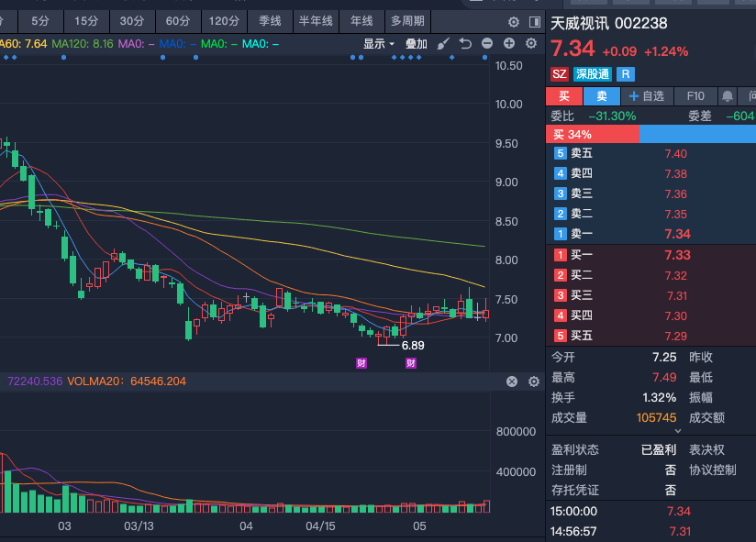Image resolution: width=756 pixels, height=542 pixels.
Task: Click the 成交量 105745 value
Action: tap(656, 417)
